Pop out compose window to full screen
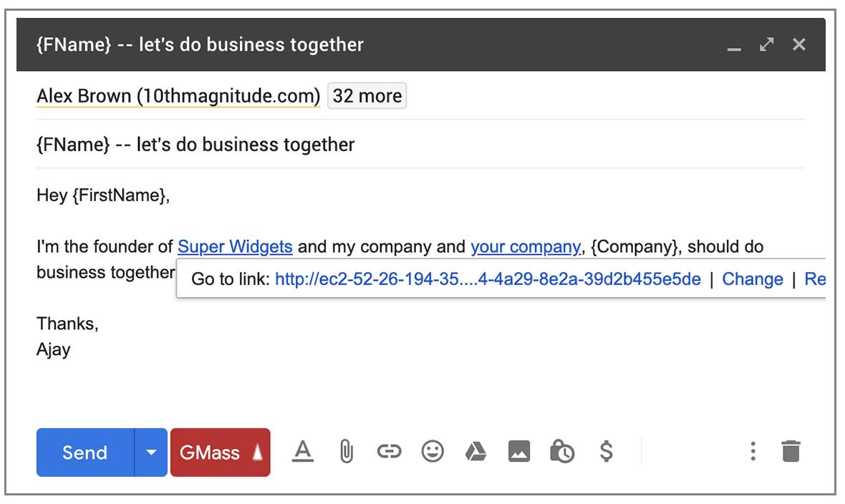 pyautogui.click(x=767, y=44)
